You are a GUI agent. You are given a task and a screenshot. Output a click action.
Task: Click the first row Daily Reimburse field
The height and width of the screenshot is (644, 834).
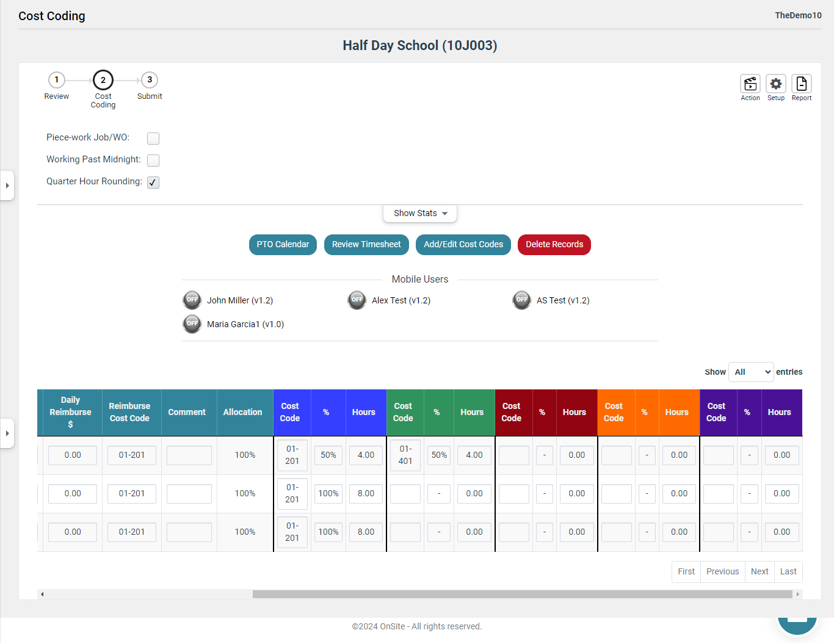point(73,455)
